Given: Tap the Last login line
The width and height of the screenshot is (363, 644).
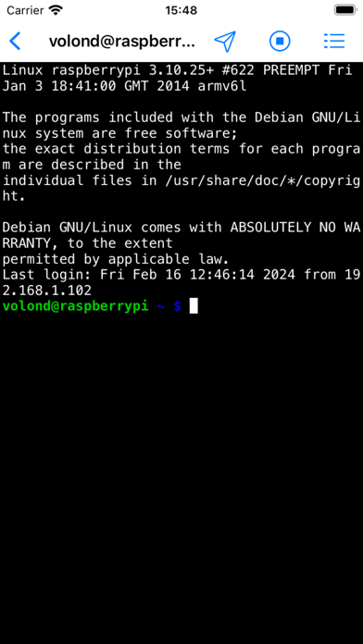Looking at the screenshot, I should tap(181, 275).
